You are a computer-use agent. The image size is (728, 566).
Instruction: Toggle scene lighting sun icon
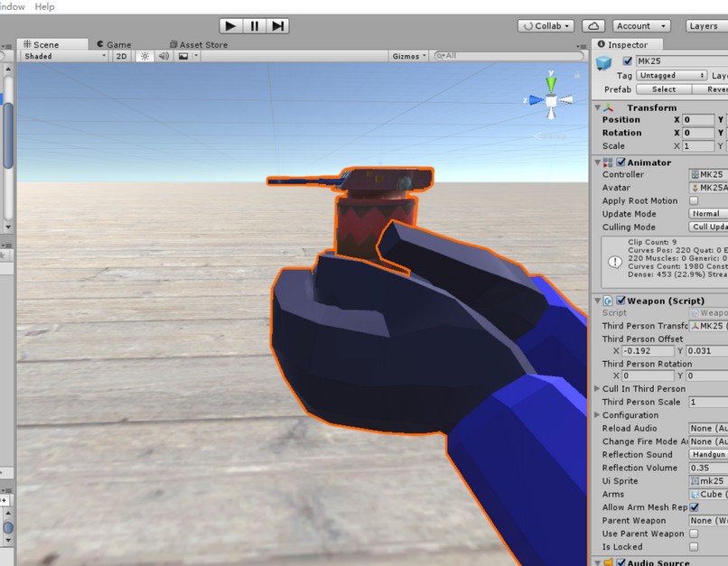coord(145,56)
